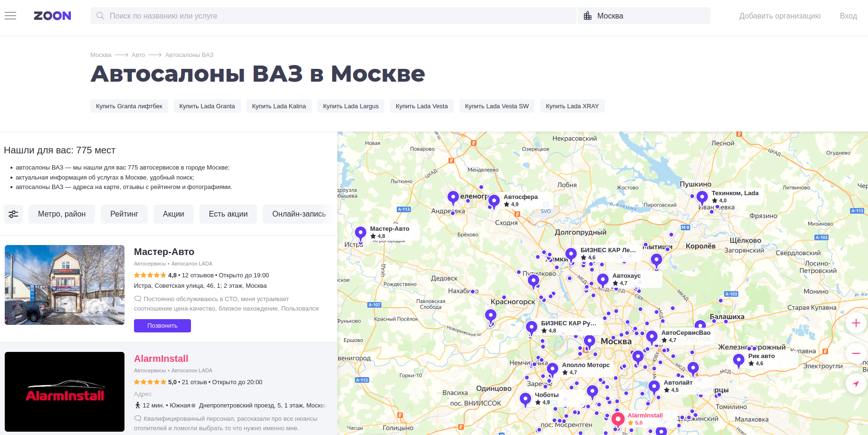Viewport: 868px width, 435px height.
Task: Select the Купить Granta лифтбек tag
Action: pyautogui.click(x=129, y=106)
